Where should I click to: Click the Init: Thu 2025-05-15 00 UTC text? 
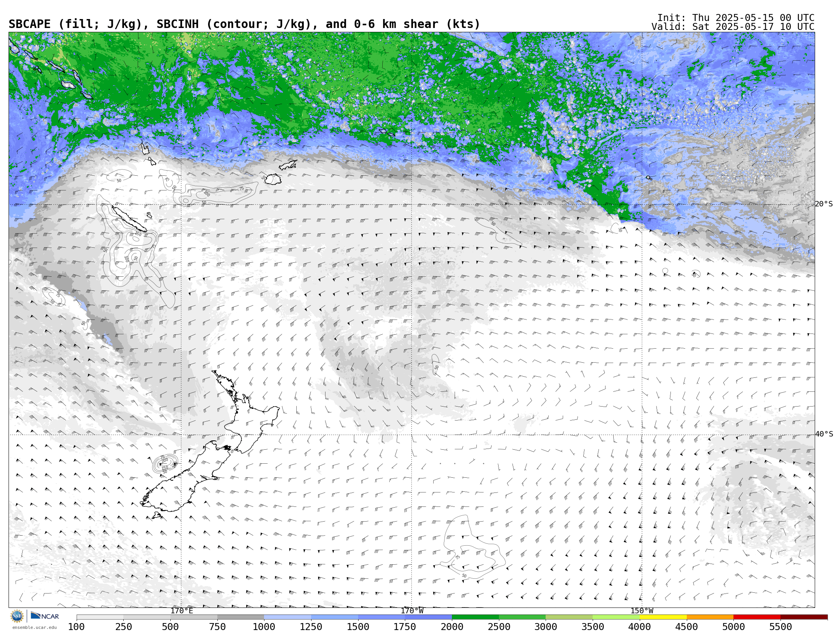pos(736,18)
